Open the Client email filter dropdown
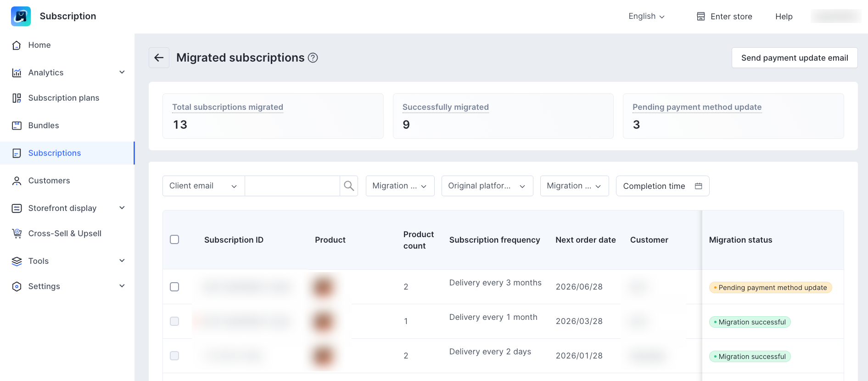868x381 pixels. point(203,186)
